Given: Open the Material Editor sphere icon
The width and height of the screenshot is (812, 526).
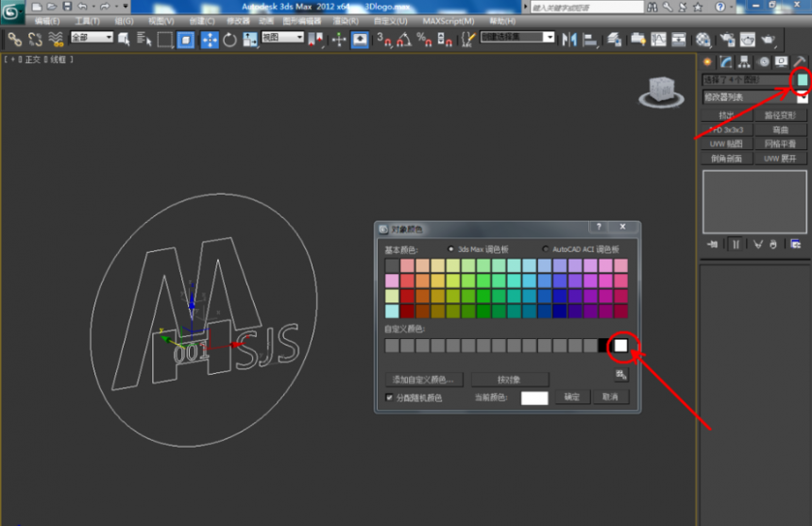Looking at the screenshot, I should coord(702,40).
